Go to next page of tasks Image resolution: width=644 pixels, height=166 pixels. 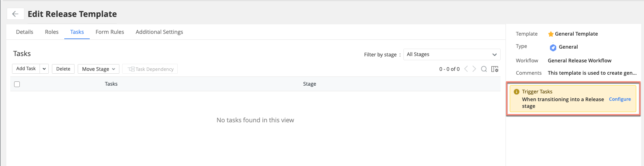474,69
